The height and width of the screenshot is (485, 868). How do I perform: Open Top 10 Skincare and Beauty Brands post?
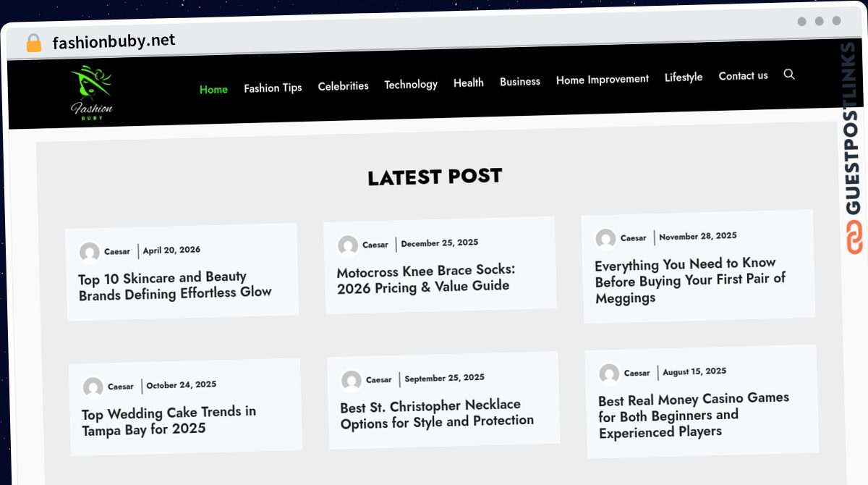[175, 285]
